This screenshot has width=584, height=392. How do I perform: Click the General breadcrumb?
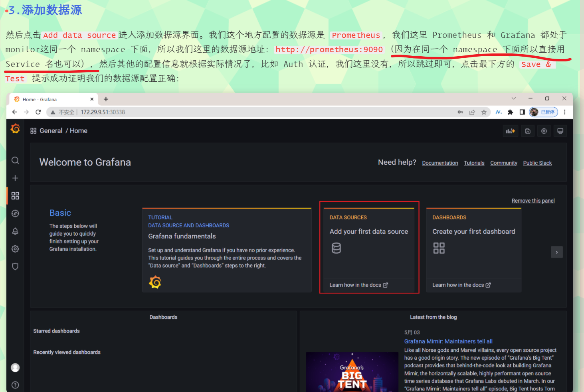(51, 131)
